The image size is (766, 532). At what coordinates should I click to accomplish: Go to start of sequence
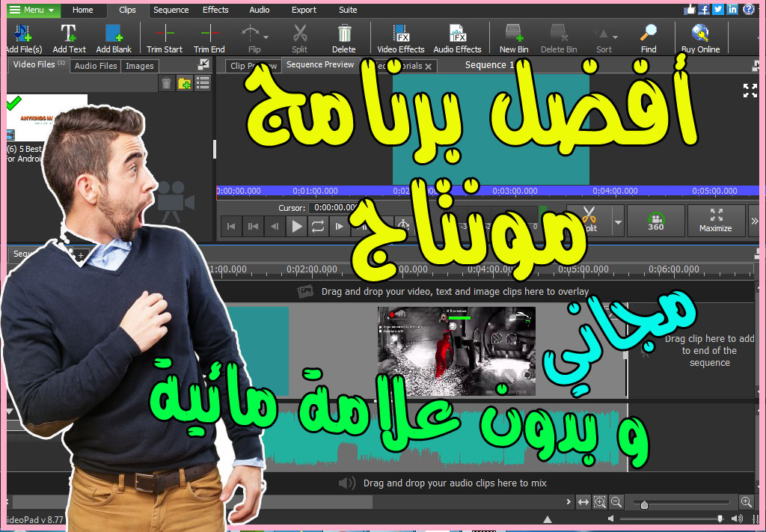pyautogui.click(x=231, y=226)
